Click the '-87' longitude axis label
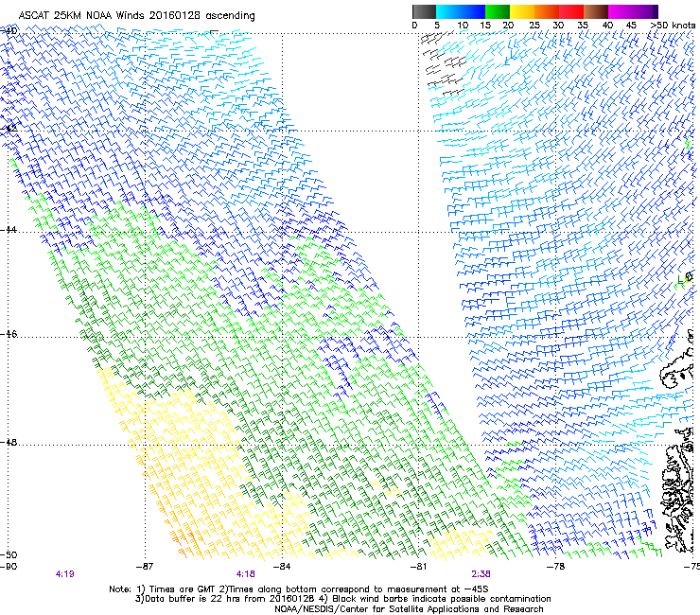700x615 pixels. coord(145,567)
